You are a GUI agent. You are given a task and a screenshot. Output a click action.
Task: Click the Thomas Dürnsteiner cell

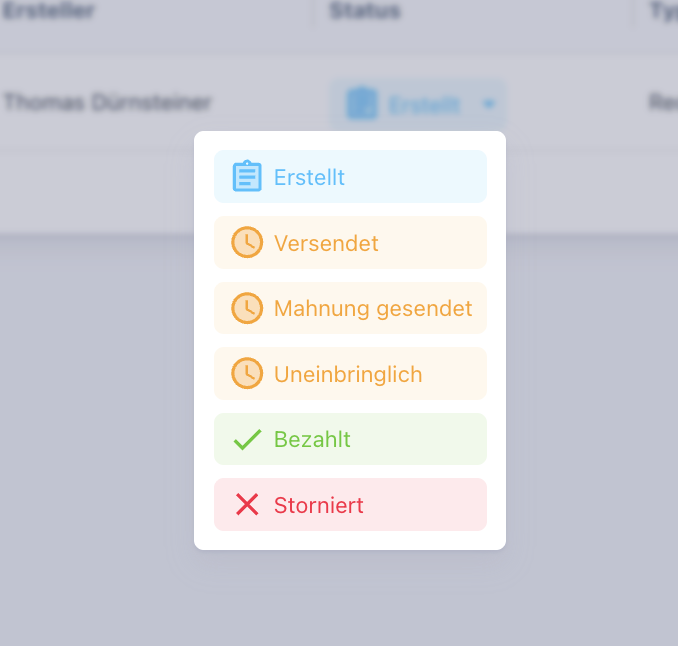coord(108,102)
